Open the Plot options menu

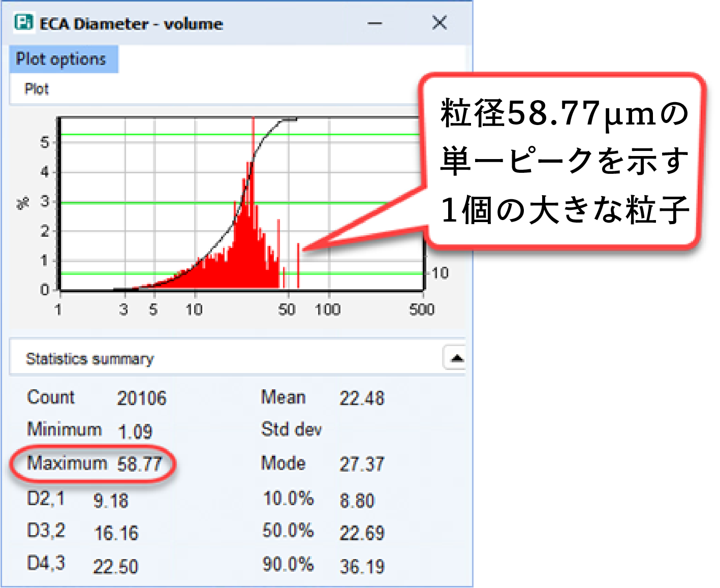click(61, 59)
